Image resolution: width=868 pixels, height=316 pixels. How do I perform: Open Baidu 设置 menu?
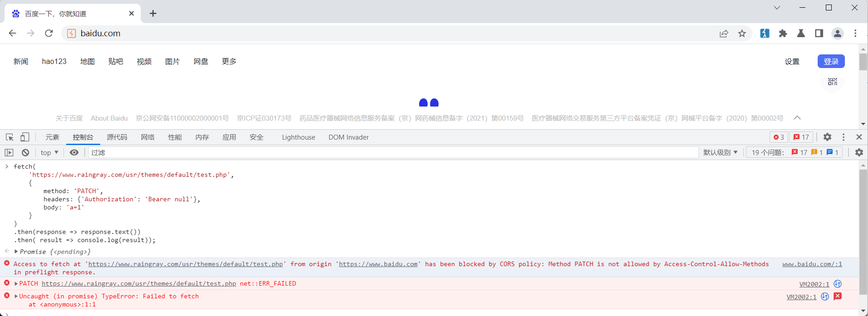(x=792, y=62)
